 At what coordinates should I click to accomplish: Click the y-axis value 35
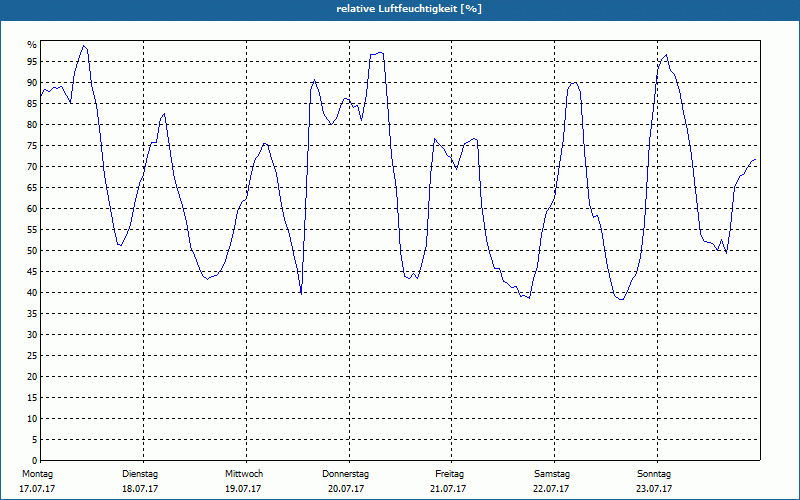click(32, 314)
